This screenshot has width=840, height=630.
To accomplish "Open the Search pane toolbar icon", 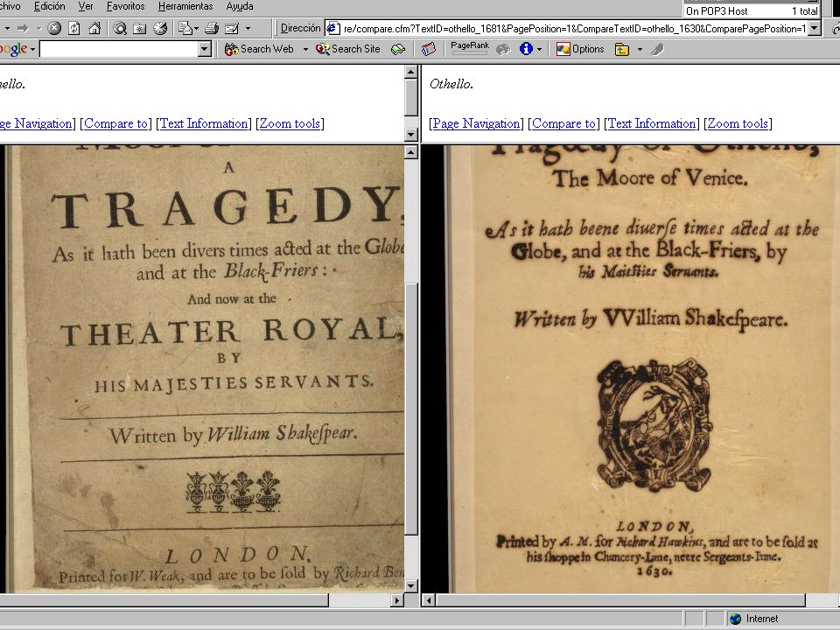I will point(120,28).
